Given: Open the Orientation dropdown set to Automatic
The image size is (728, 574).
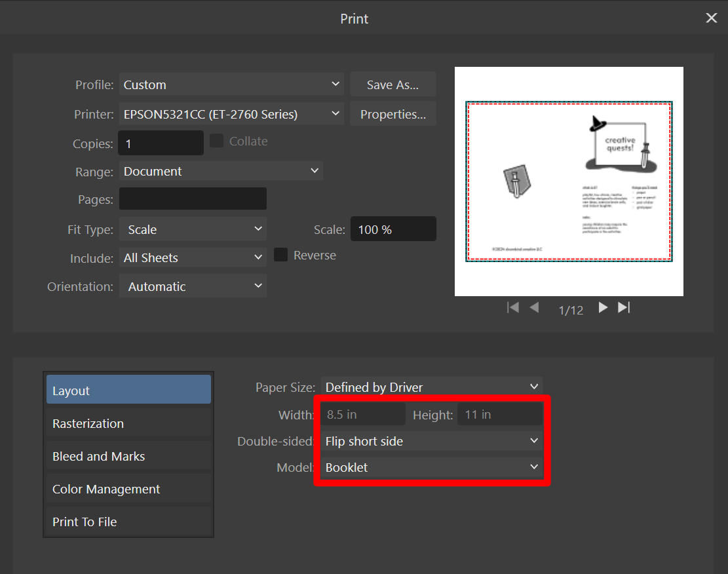Looking at the screenshot, I should point(193,286).
